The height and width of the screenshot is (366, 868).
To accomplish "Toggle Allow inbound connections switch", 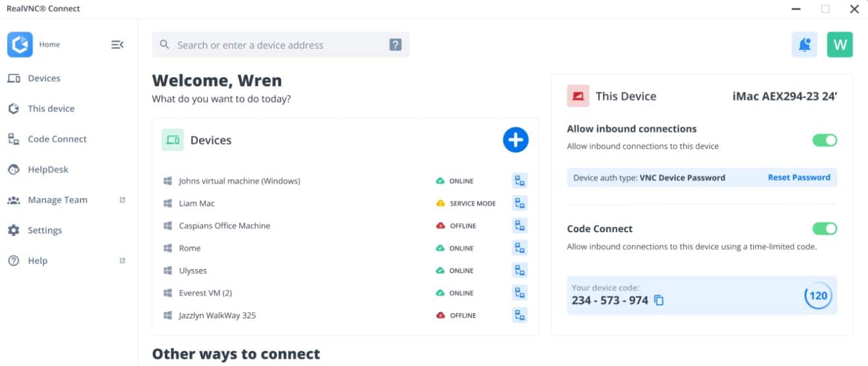I will pyautogui.click(x=825, y=140).
